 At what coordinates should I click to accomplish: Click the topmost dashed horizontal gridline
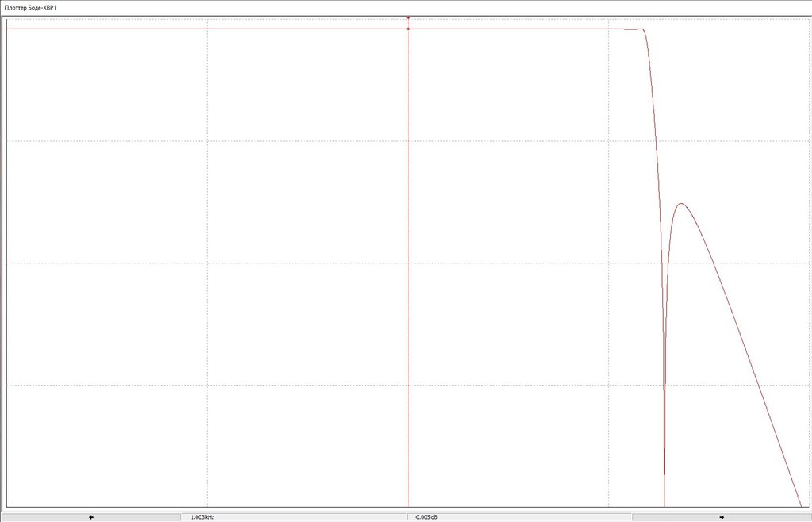click(408, 141)
